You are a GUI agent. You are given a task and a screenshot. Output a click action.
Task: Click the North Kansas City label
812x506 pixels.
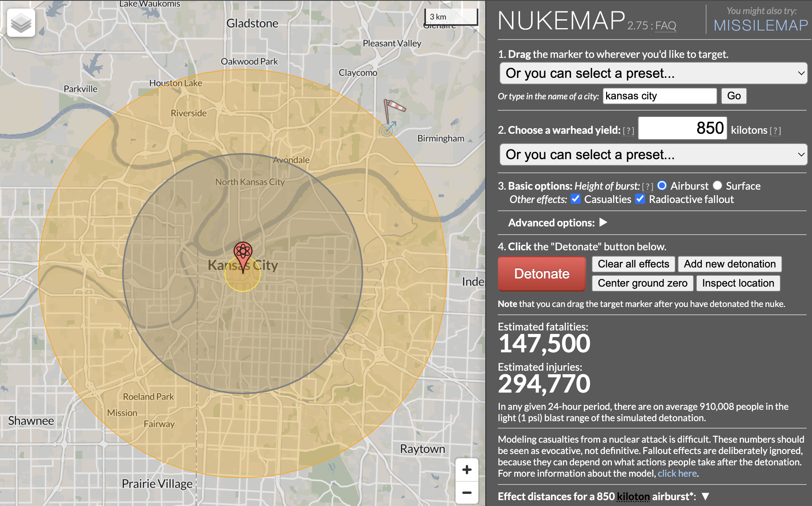250,182
